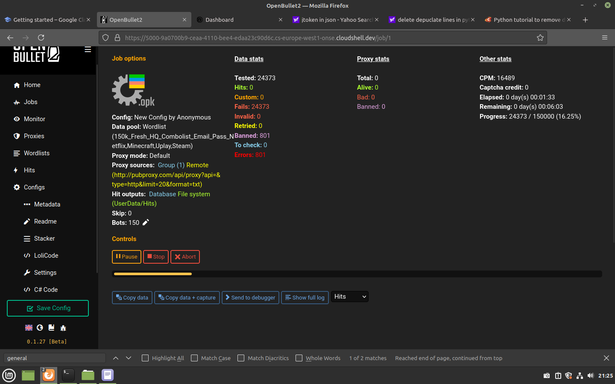Click the green show desktop taskbar icon
Viewport: 615px width, 384px height.
[28, 375]
